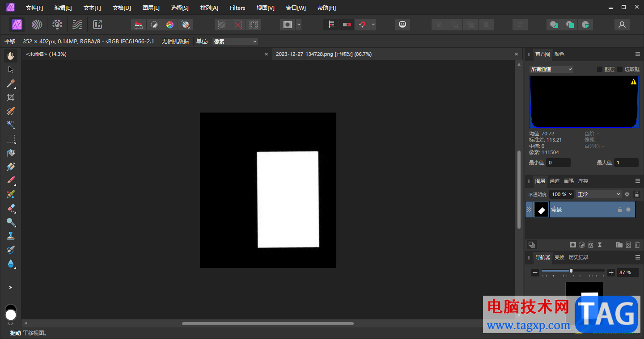This screenshot has height=339, width=644.
Task: Switch to the Liquify persona
Action: 37,25
